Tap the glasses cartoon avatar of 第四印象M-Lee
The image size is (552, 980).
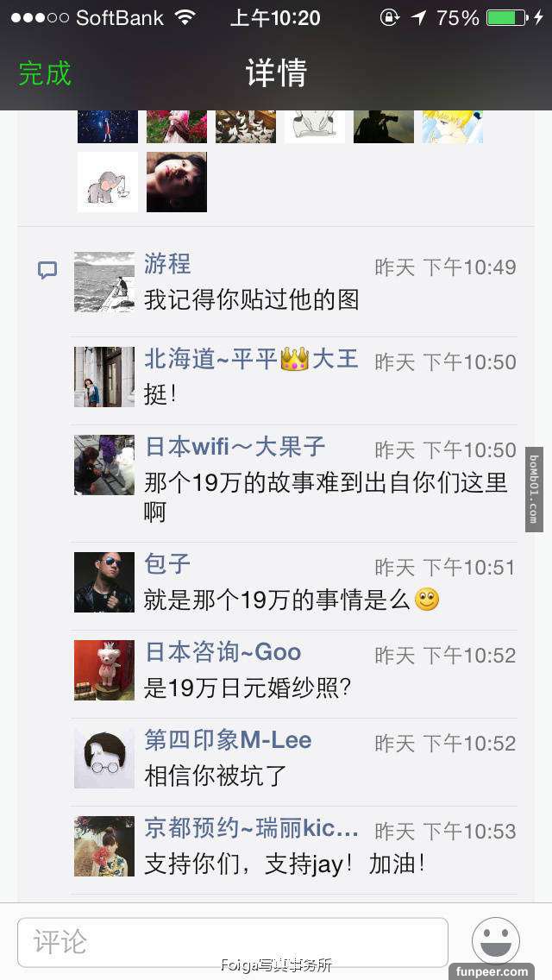104,758
